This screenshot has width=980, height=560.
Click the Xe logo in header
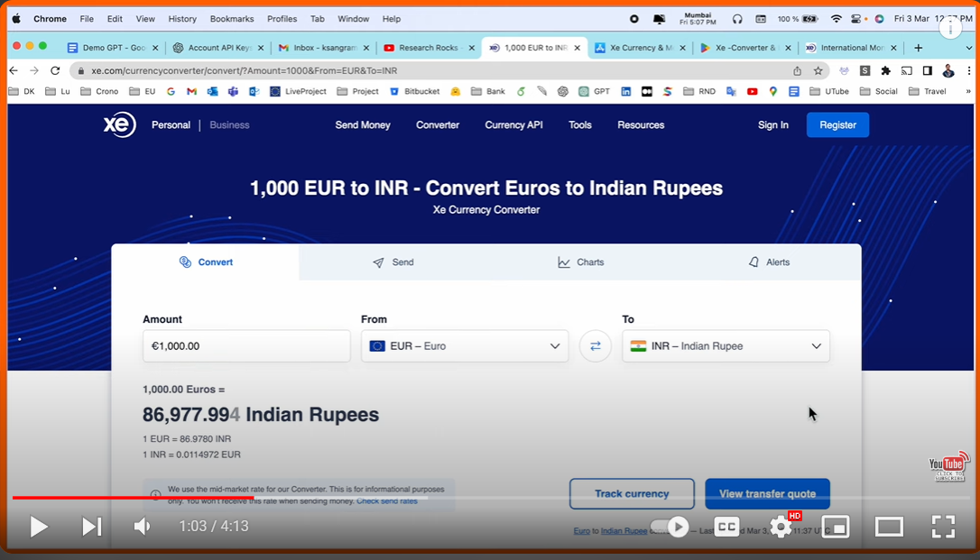(119, 125)
